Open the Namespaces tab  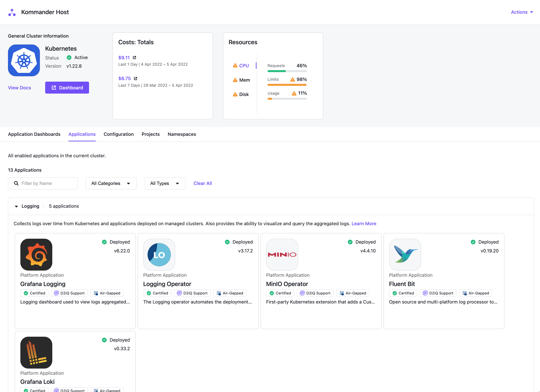point(182,134)
